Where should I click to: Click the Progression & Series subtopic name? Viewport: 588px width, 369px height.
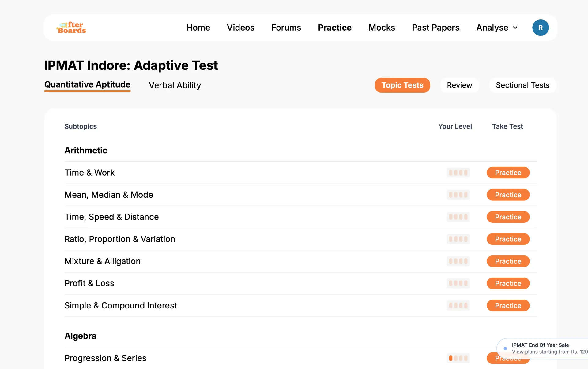105,358
